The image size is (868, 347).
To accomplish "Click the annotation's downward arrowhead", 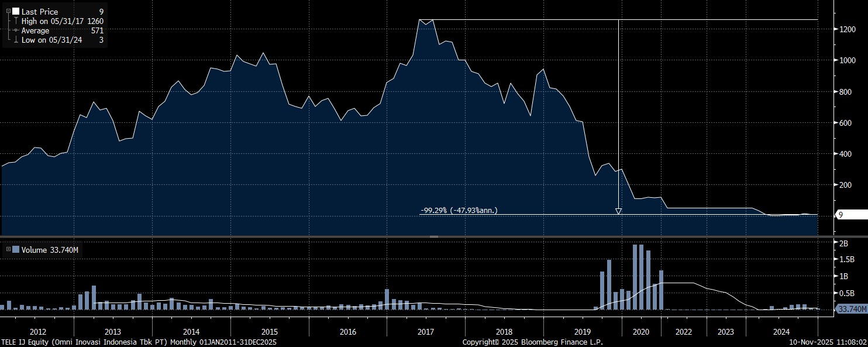I will click(x=618, y=211).
